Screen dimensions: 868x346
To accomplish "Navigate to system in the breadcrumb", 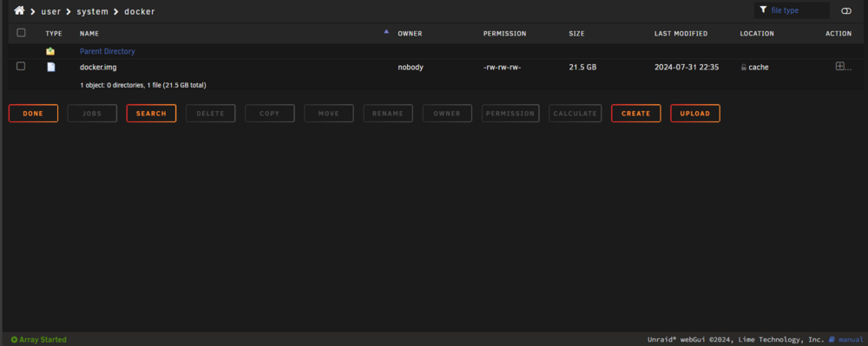I will click(x=93, y=11).
